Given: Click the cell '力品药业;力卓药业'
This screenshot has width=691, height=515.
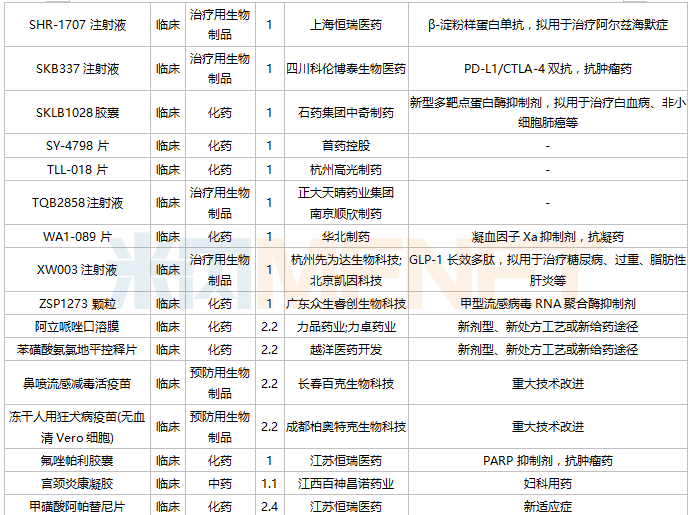Looking at the screenshot, I should coord(346,326).
